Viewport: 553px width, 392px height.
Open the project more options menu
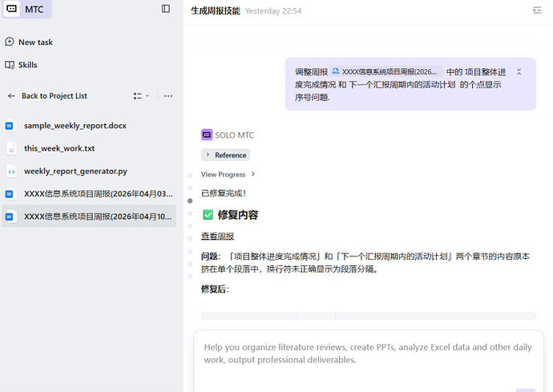click(168, 96)
